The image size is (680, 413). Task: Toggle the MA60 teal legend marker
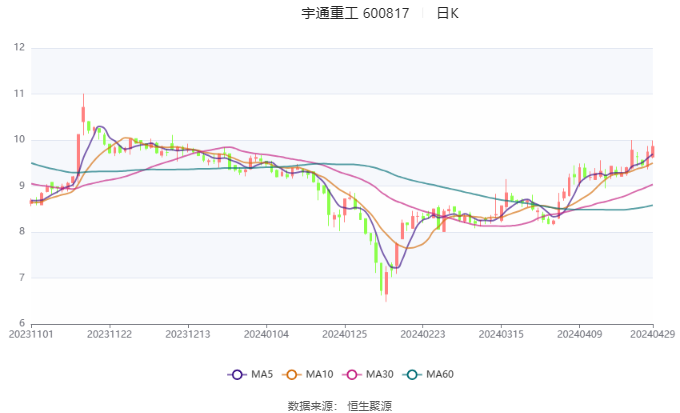point(413,374)
